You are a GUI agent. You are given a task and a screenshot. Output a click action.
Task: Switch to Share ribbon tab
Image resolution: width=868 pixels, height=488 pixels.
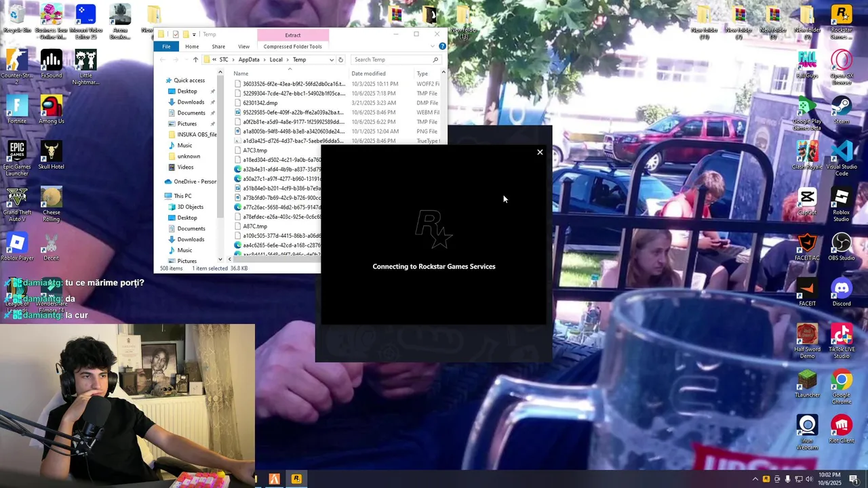pos(218,47)
